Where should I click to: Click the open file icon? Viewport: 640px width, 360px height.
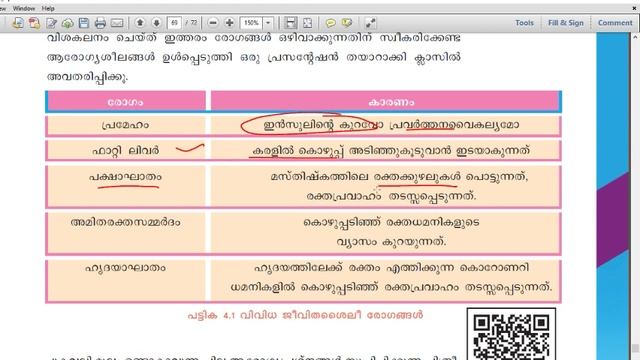pos(18,23)
